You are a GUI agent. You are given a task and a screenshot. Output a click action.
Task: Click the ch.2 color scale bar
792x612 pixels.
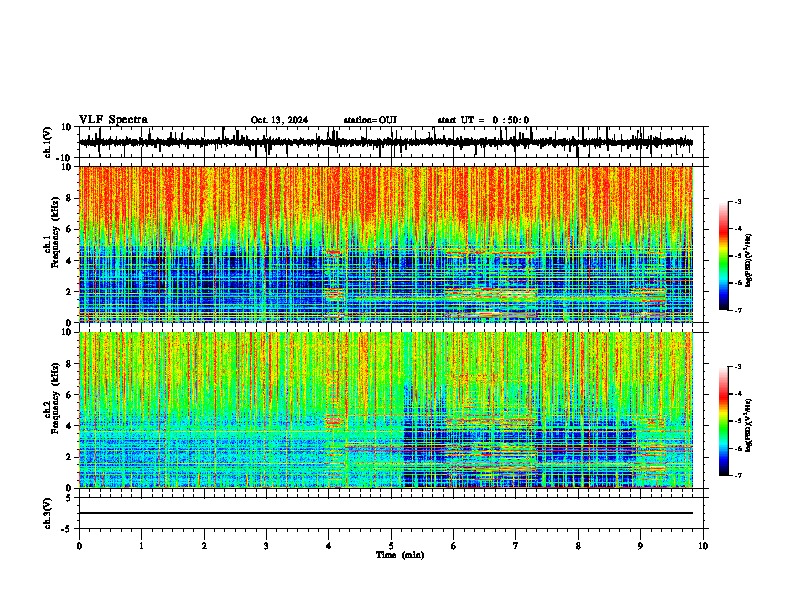click(x=723, y=421)
